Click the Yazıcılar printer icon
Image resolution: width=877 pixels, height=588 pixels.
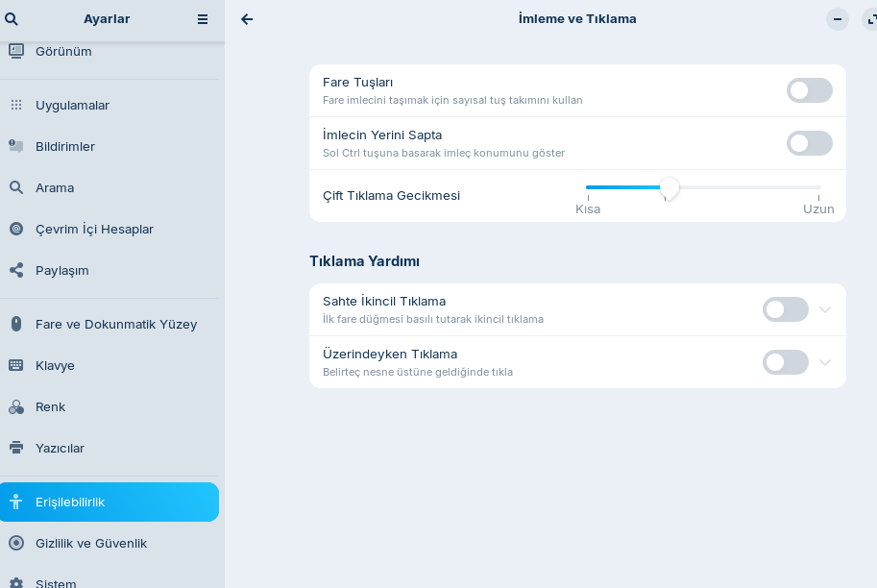(x=16, y=448)
